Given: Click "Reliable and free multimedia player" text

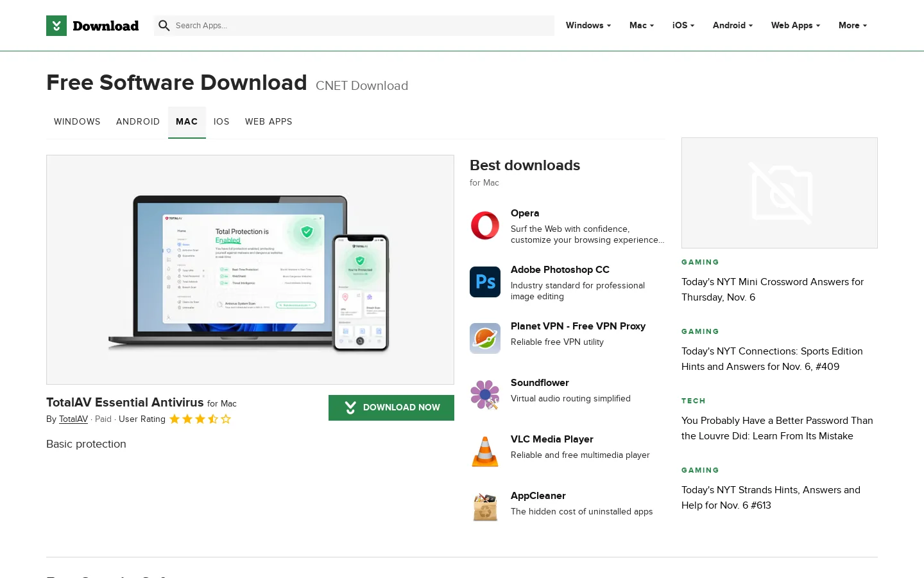Looking at the screenshot, I should (580, 455).
